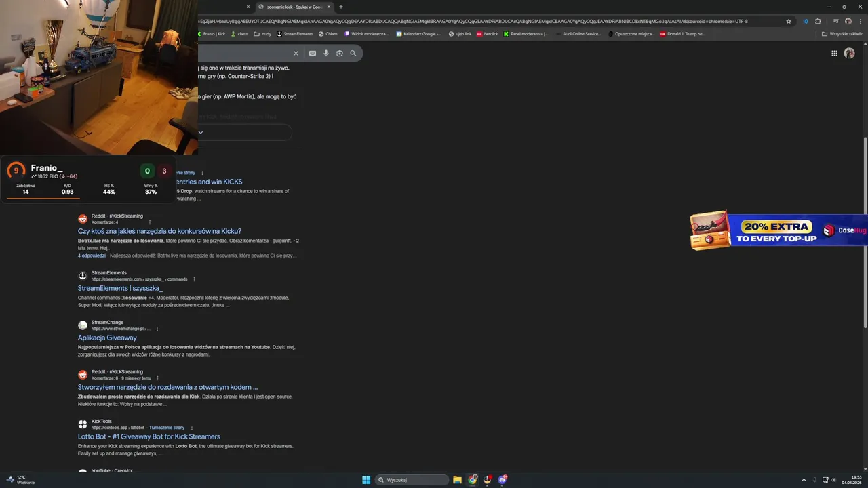Click the Tłumaczenie strony link by KickTools
This screenshot has height=488, width=868.
click(167, 428)
